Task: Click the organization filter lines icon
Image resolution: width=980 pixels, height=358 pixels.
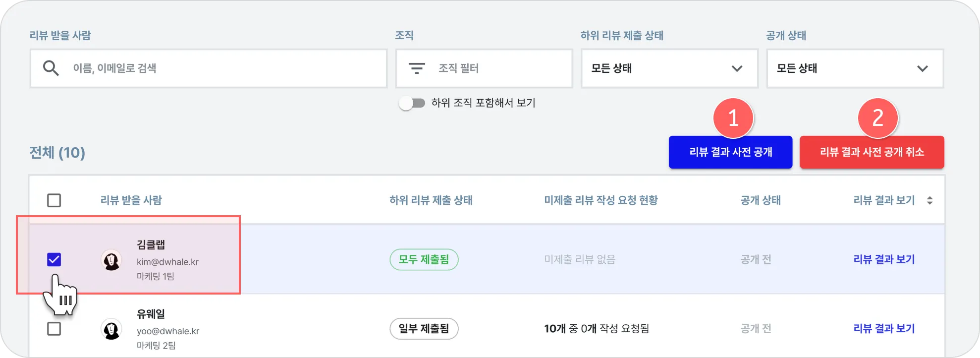Action: tap(417, 68)
